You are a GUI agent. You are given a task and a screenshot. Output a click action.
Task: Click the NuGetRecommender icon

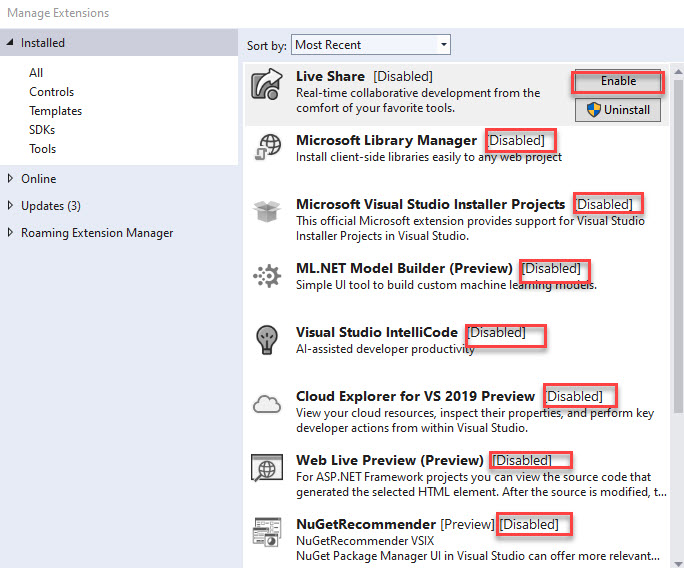(x=267, y=531)
